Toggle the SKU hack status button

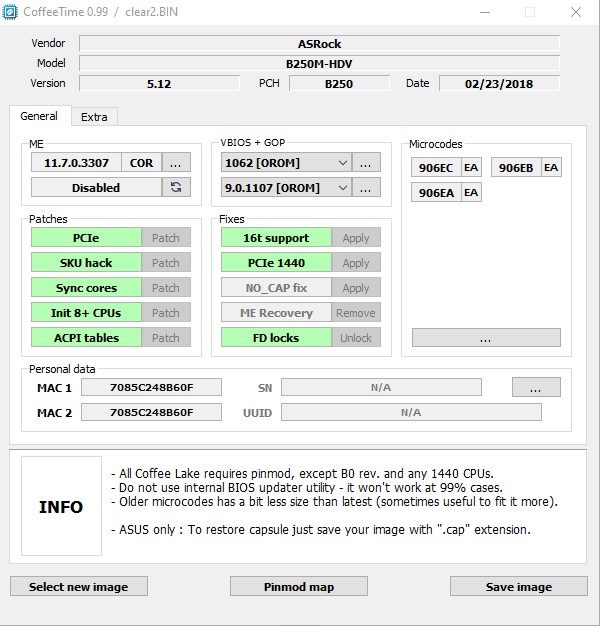[x=86, y=263]
